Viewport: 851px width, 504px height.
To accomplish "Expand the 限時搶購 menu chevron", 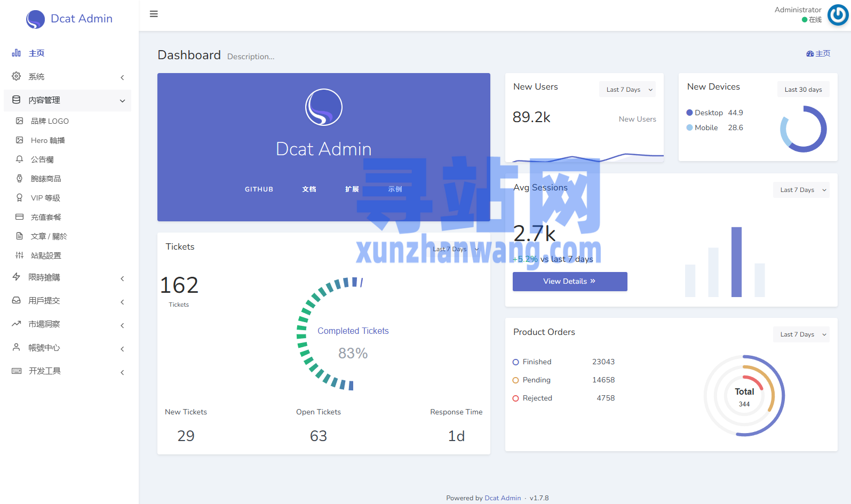I will click(x=122, y=278).
